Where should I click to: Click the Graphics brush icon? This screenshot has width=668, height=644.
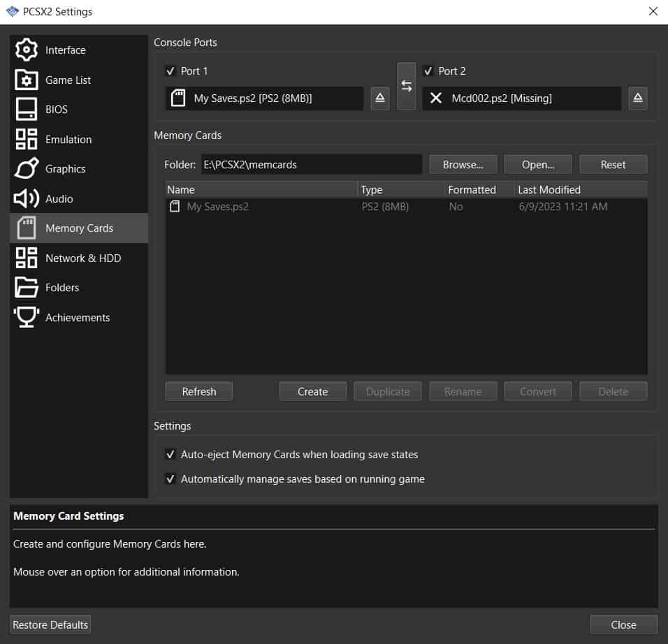(x=27, y=168)
